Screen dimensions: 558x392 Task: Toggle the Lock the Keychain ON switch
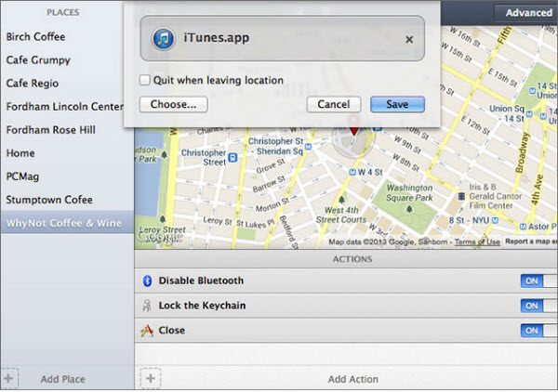[538, 306]
